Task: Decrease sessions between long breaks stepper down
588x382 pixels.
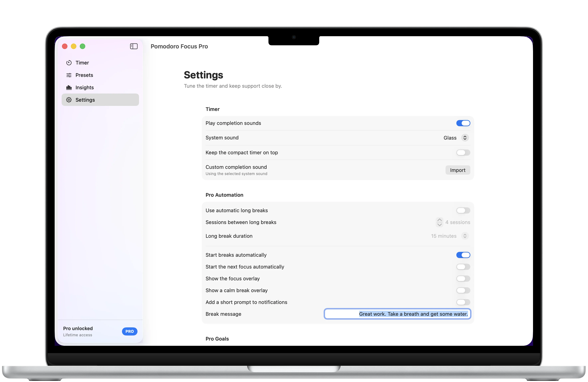Action: [x=439, y=225]
